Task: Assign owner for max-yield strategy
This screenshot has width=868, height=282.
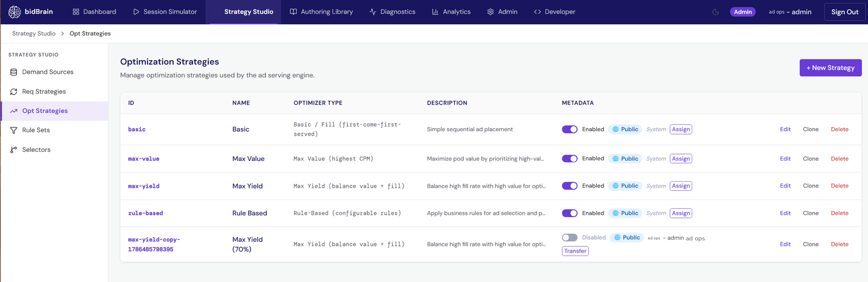Action: click(681, 185)
